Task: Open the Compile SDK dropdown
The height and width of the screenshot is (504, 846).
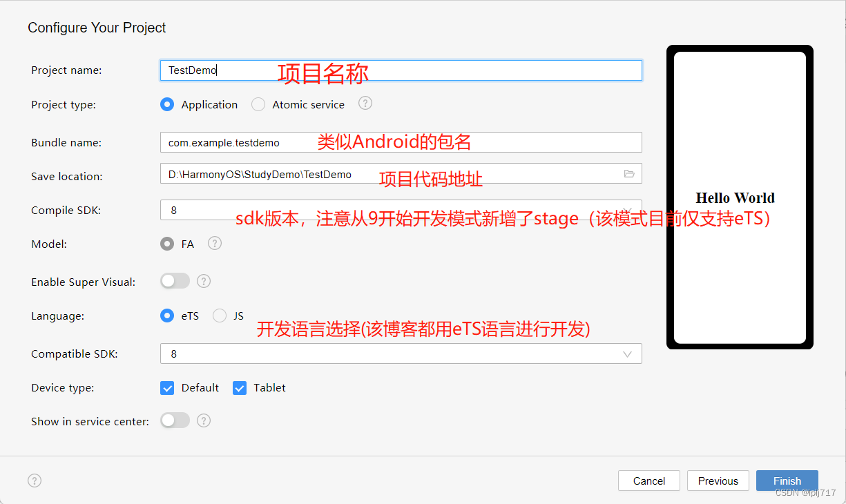Action: [x=401, y=210]
